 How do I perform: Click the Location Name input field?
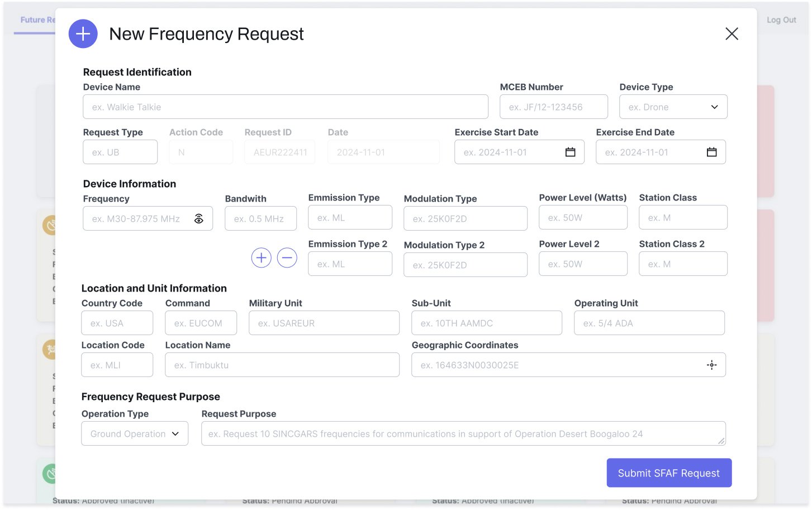tap(282, 365)
